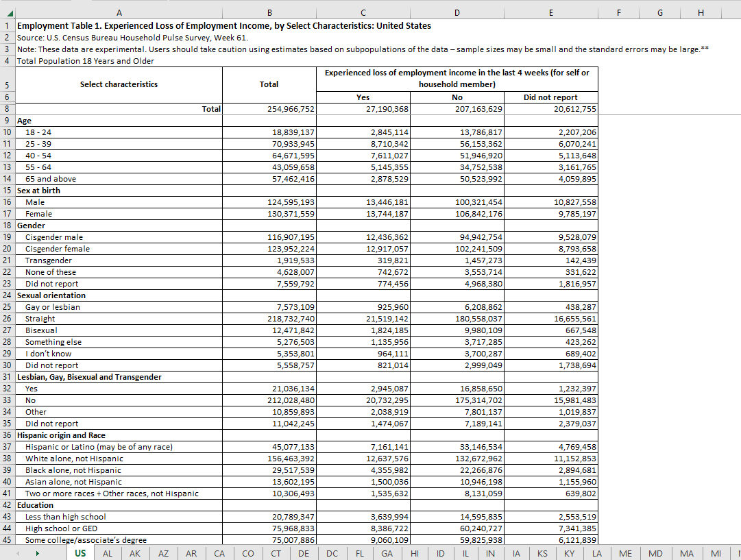Activate the US sheet tab
This screenshot has width=741, height=560.
(80, 553)
